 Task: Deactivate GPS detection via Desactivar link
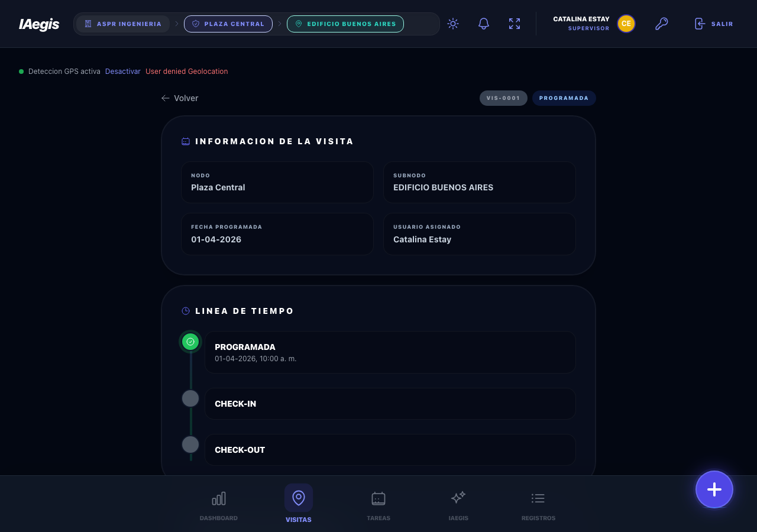(123, 72)
